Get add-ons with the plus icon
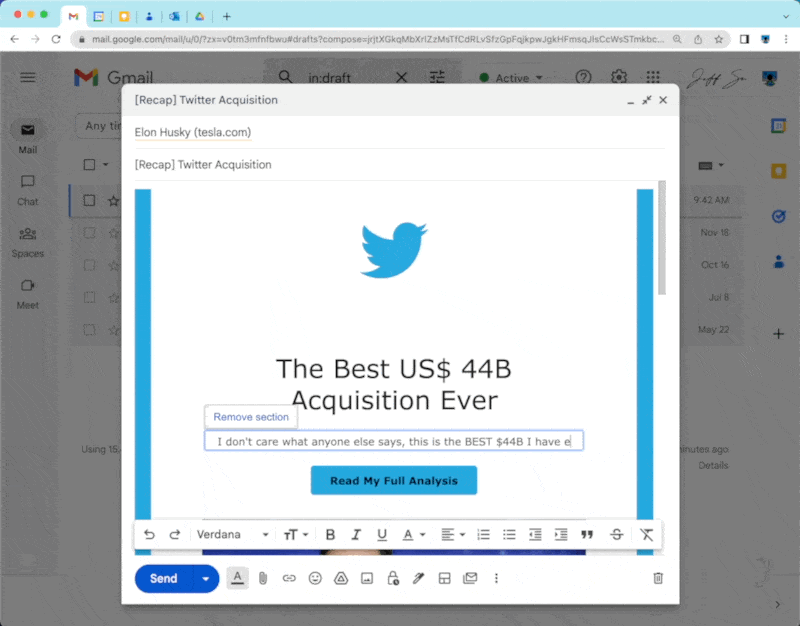The width and height of the screenshot is (800, 626). tap(779, 334)
